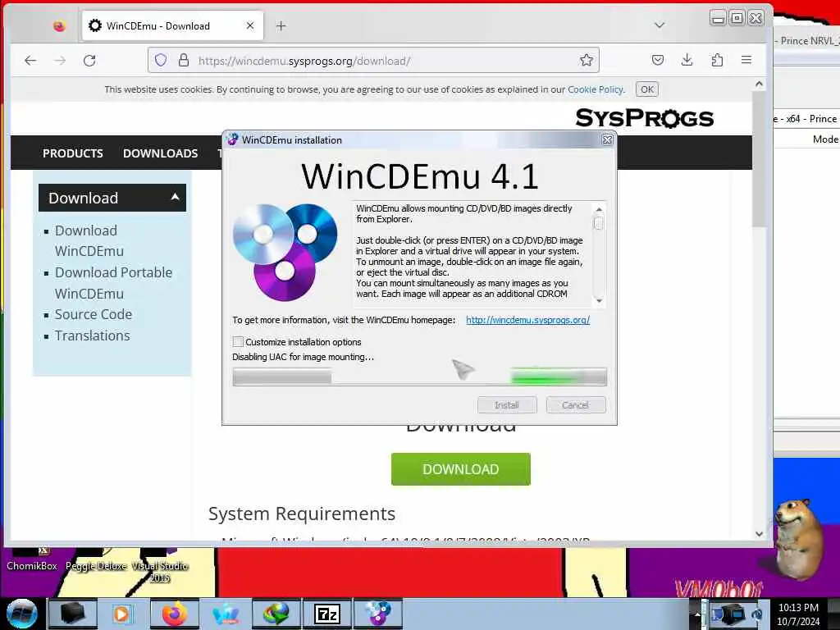
Task: Click the Install button in installer
Action: point(507,405)
